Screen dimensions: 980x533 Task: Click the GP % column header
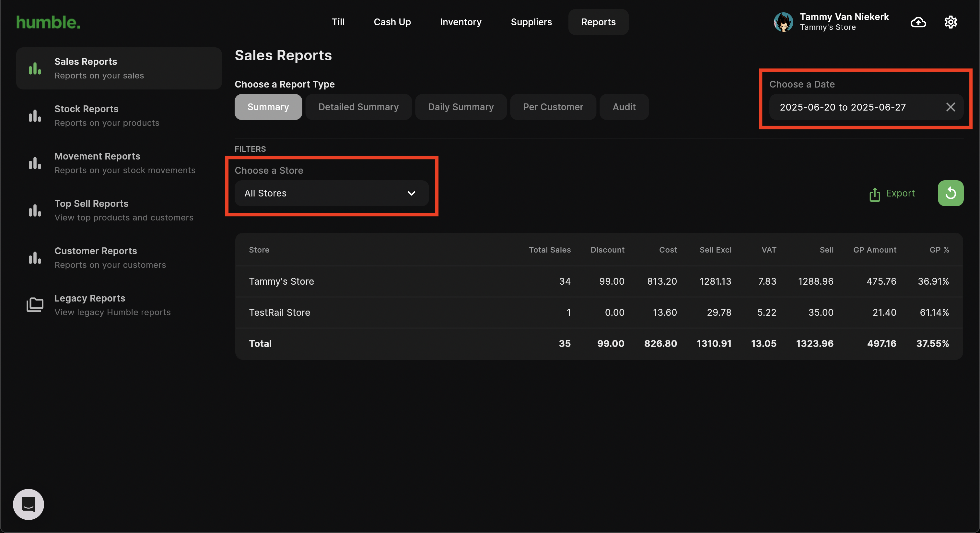939,250
